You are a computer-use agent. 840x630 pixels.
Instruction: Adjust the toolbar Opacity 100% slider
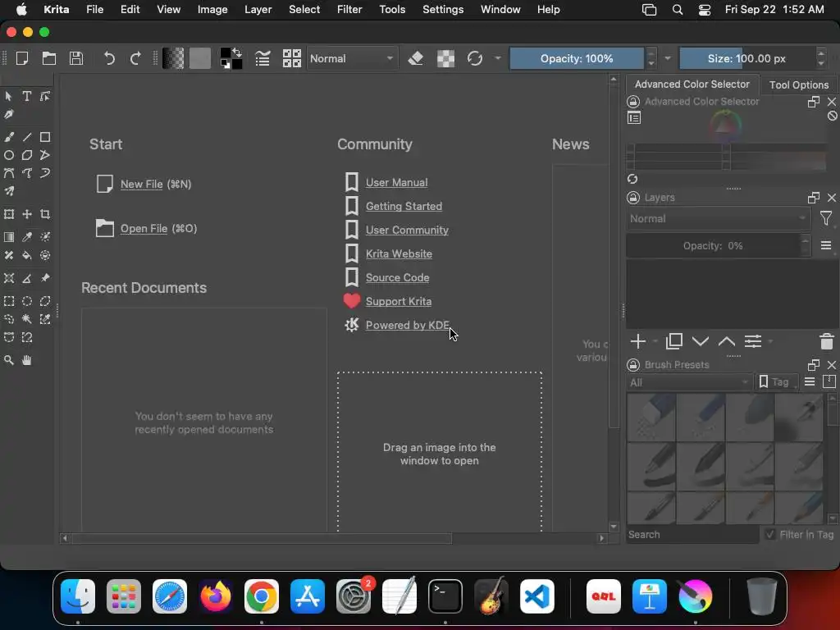tap(577, 58)
